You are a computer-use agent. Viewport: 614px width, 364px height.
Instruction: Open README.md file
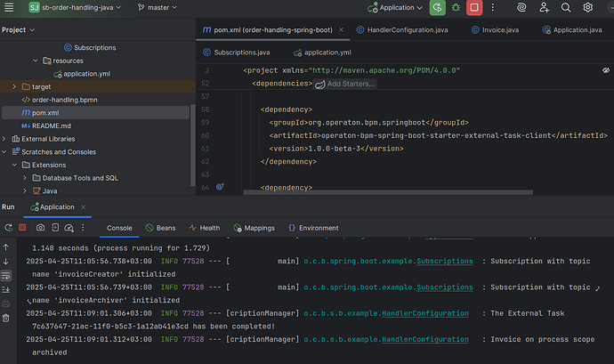click(x=46, y=125)
